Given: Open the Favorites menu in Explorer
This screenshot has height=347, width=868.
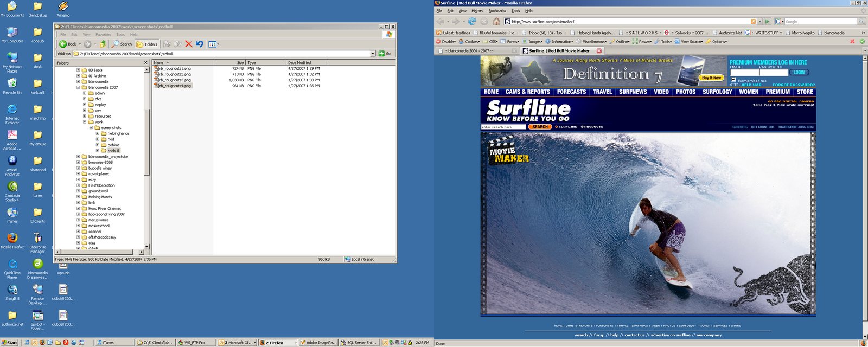Looking at the screenshot, I should 103,34.
